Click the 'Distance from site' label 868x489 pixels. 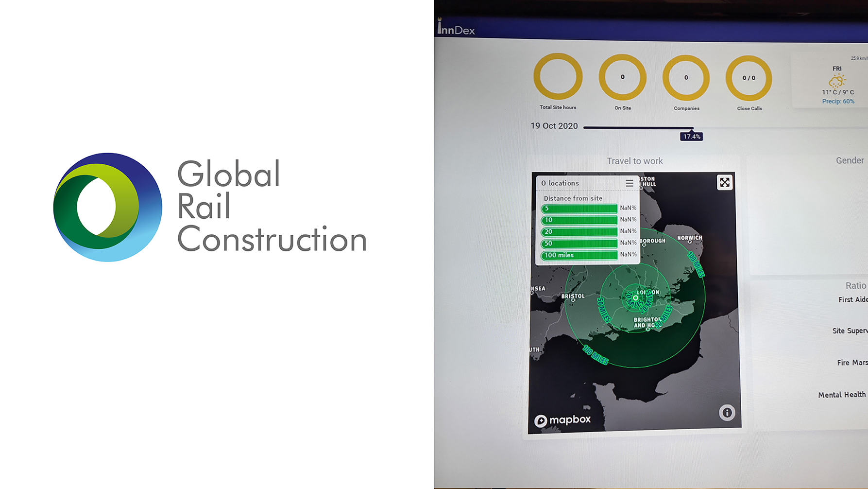[x=573, y=198]
